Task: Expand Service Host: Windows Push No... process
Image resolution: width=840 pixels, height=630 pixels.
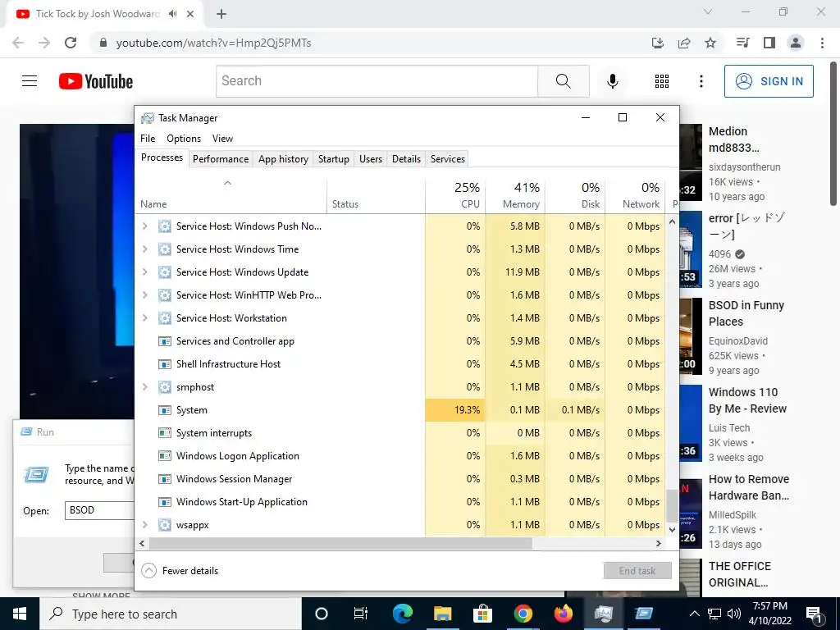Action: tap(144, 226)
